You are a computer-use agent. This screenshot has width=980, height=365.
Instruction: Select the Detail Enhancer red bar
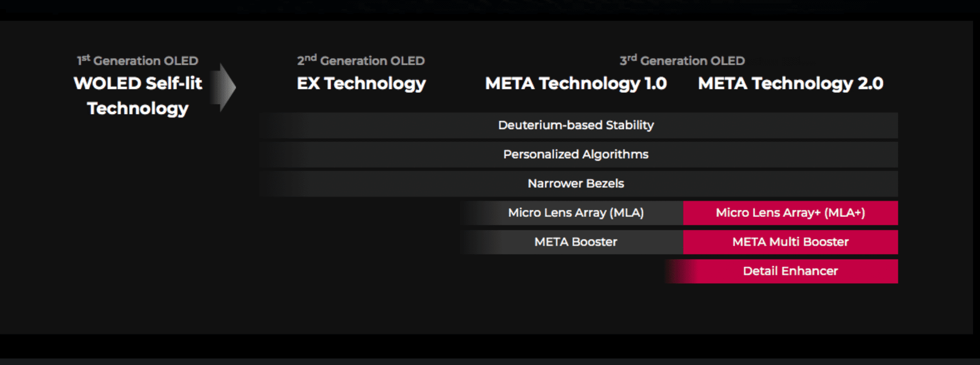coord(781,271)
